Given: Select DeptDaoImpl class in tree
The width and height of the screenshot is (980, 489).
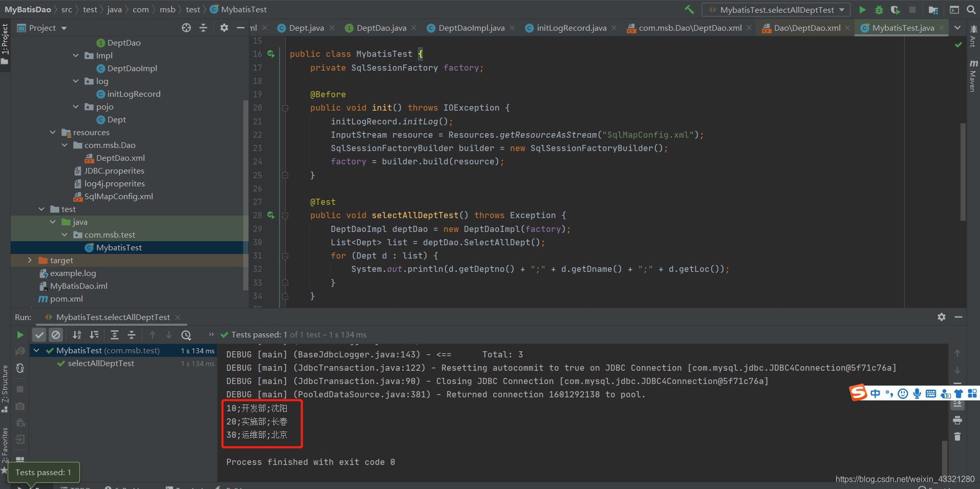Looking at the screenshot, I should coord(132,68).
